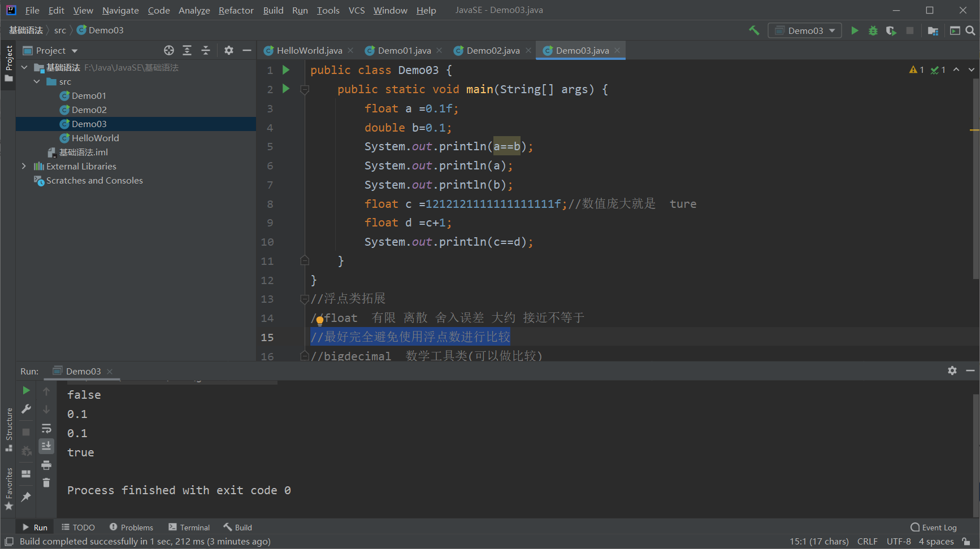Viewport: 980px width, 549px height.
Task: Open the Event Log
Action: tap(934, 528)
